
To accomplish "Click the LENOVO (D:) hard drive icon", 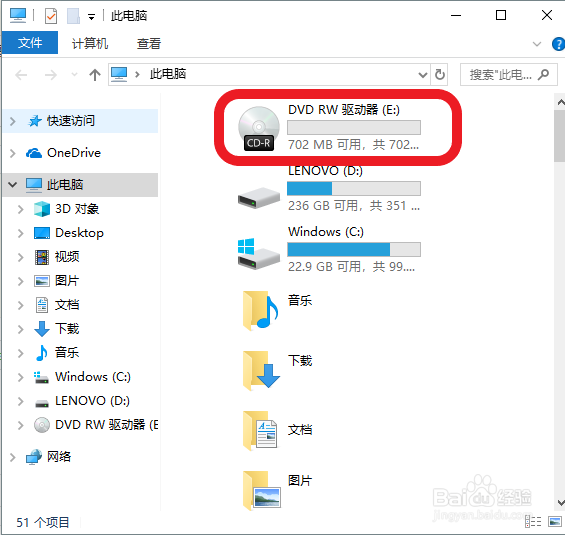I will (259, 198).
